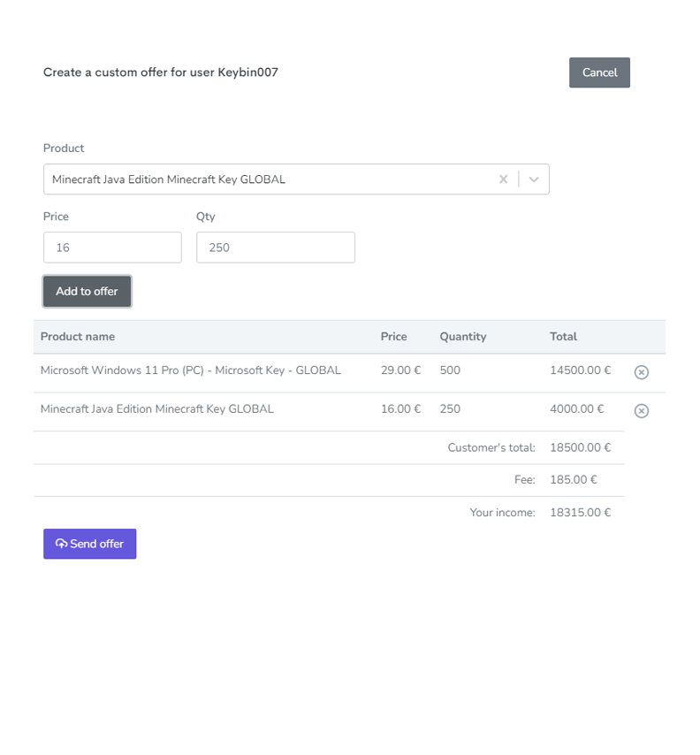Image resolution: width=700 pixels, height=755 pixels.
Task: Send the offer to the customer
Action: click(89, 544)
